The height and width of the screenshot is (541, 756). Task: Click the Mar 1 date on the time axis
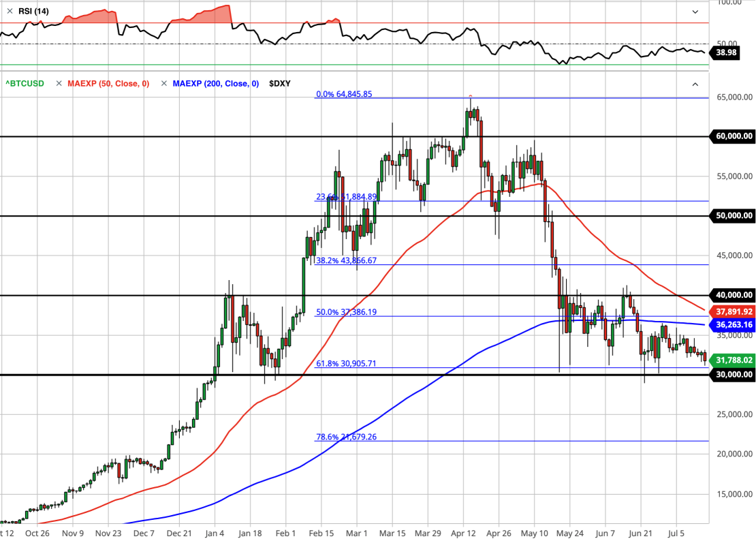[x=357, y=534]
